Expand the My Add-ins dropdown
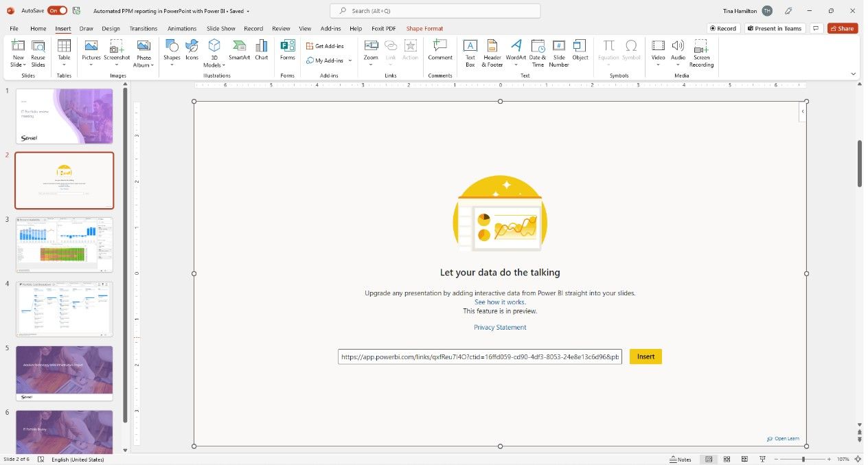 [x=350, y=60]
